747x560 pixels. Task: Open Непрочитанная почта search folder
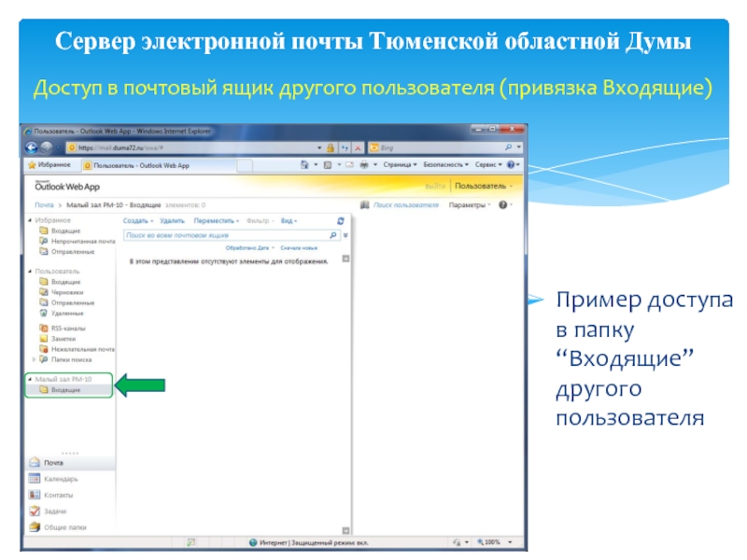click(78, 241)
